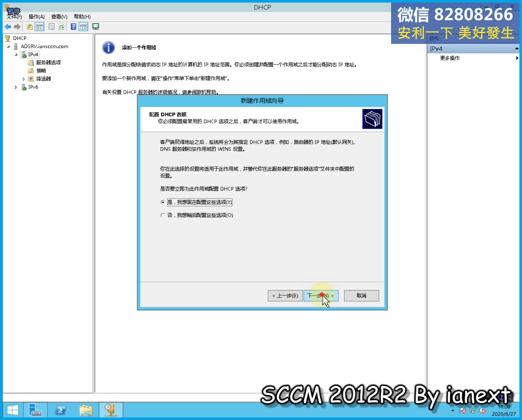Click the IPv4 node icon in tree
Screen dimensions: 522x420
(24, 55)
